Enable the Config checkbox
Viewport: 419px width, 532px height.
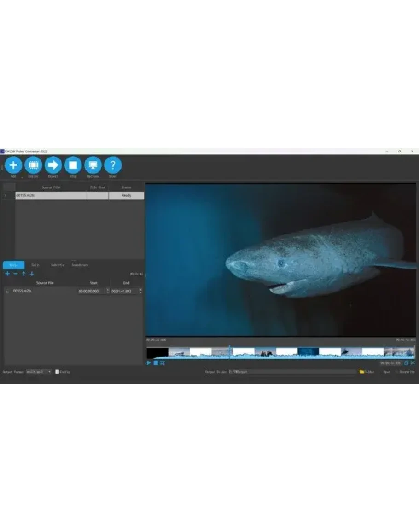tap(57, 372)
